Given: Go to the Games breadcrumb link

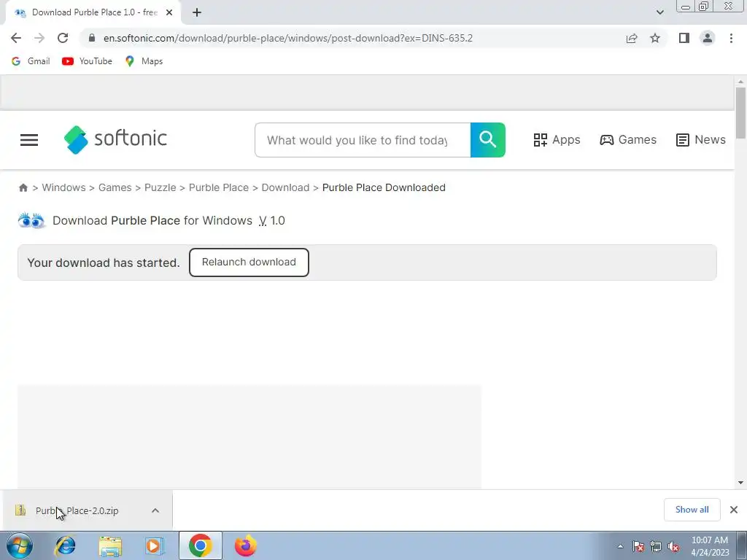Looking at the screenshot, I should point(115,187).
